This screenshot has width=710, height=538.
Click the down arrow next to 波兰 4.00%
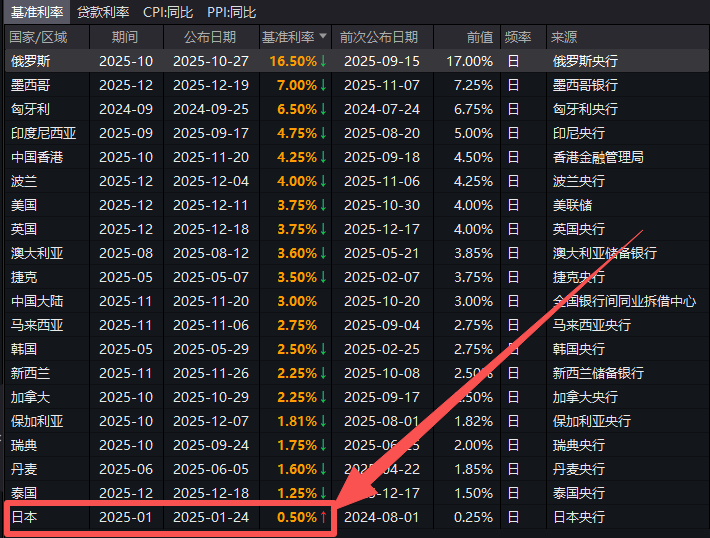(323, 181)
